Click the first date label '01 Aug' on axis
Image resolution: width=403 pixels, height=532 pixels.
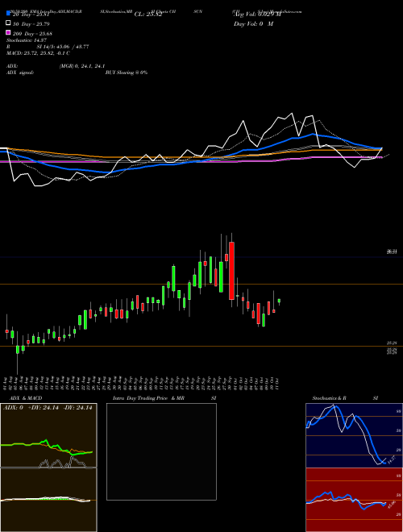point(6,383)
